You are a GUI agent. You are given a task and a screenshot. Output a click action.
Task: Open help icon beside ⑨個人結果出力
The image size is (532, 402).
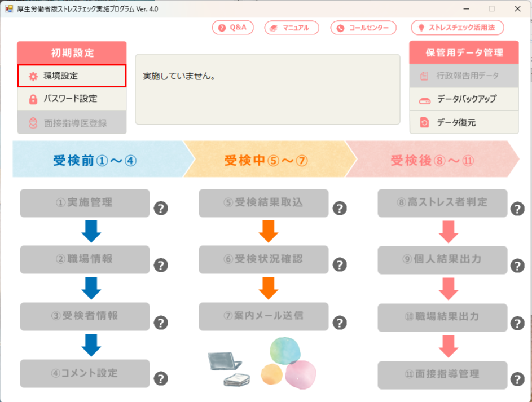pos(517,266)
